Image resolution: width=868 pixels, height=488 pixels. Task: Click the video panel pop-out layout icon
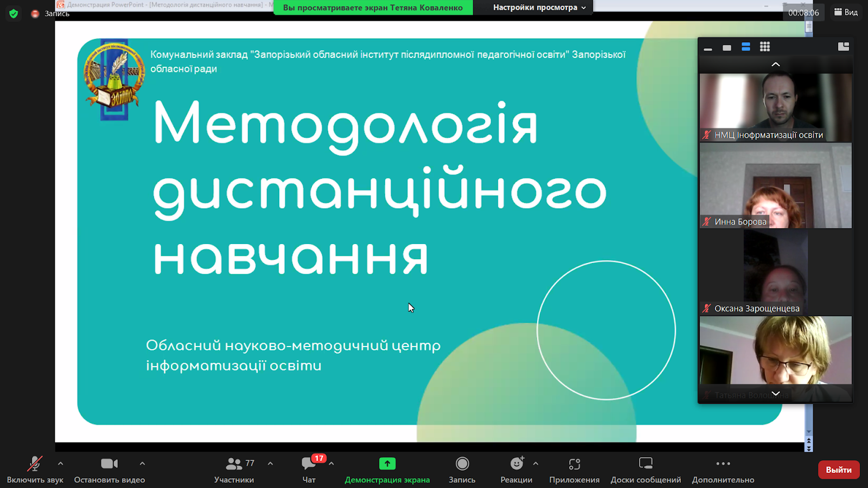pyautogui.click(x=844, y=47)
